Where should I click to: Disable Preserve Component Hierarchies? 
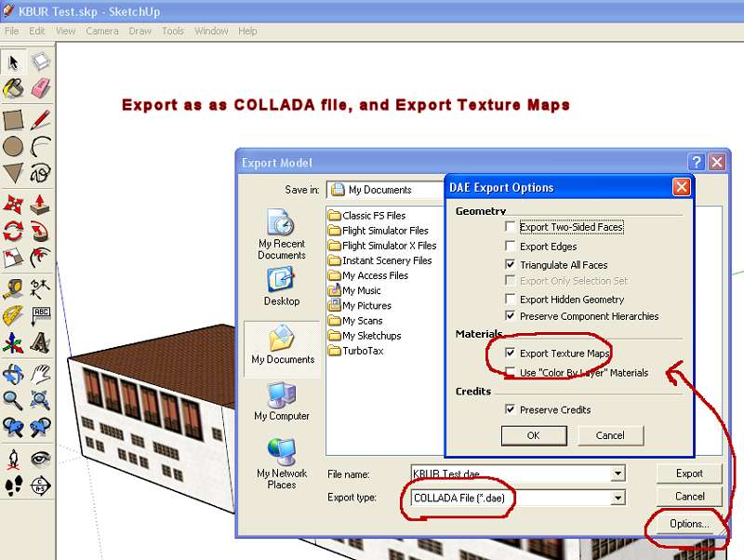point(510,315)
